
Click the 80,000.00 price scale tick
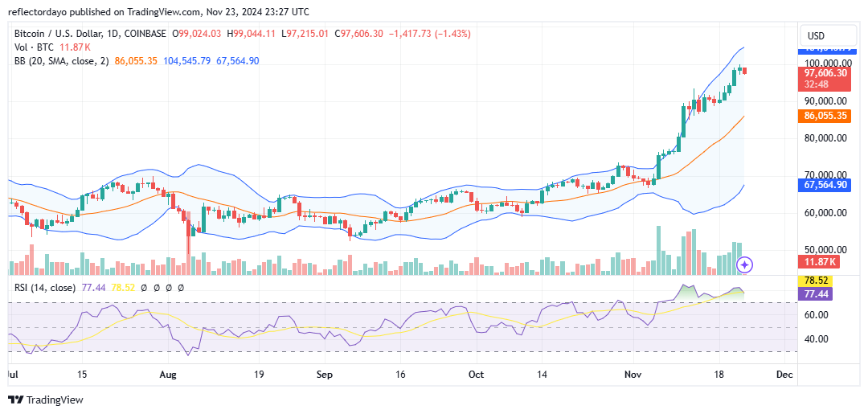826,138
